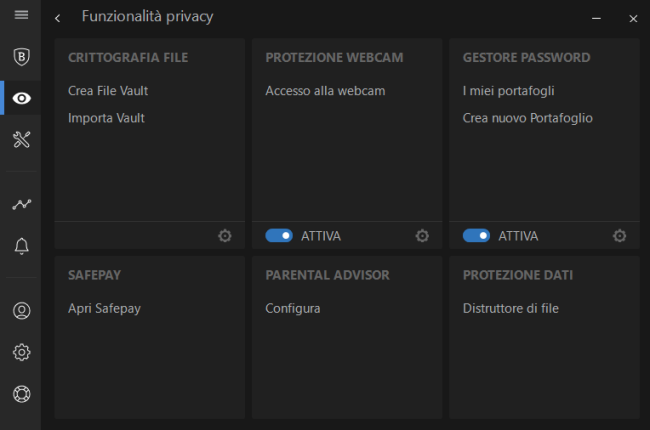Turn off the Gestore Password toggle

476,236
